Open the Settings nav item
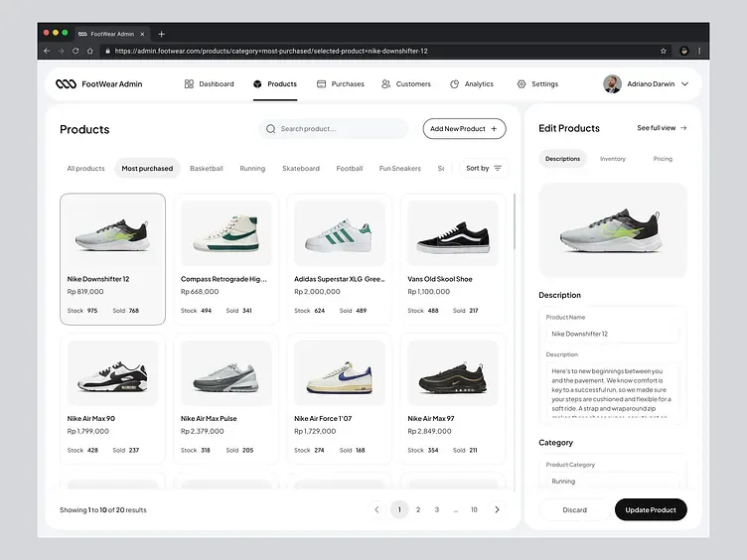747x560 pixels. [x=537, y=83]
